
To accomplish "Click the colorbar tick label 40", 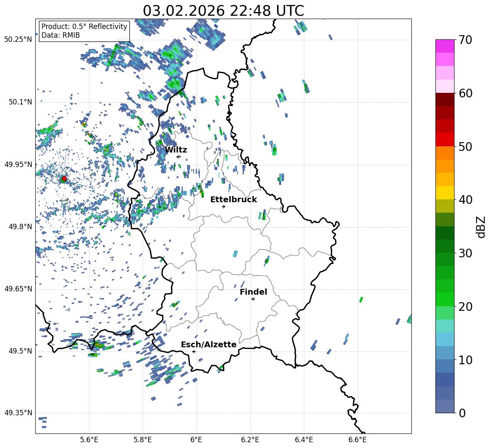I will pyautogui.click(x=465, y=200).
